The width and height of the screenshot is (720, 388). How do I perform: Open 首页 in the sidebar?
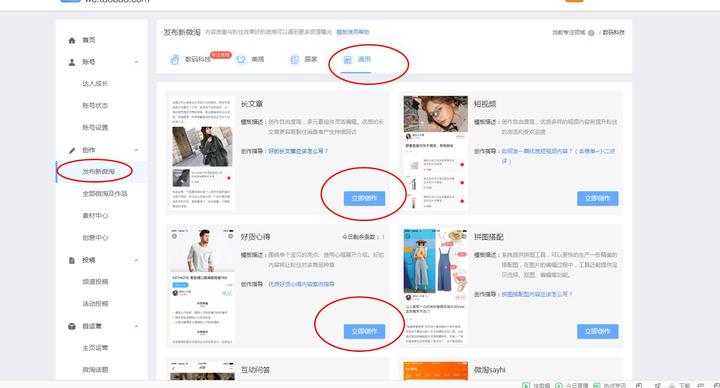(89, 40)
